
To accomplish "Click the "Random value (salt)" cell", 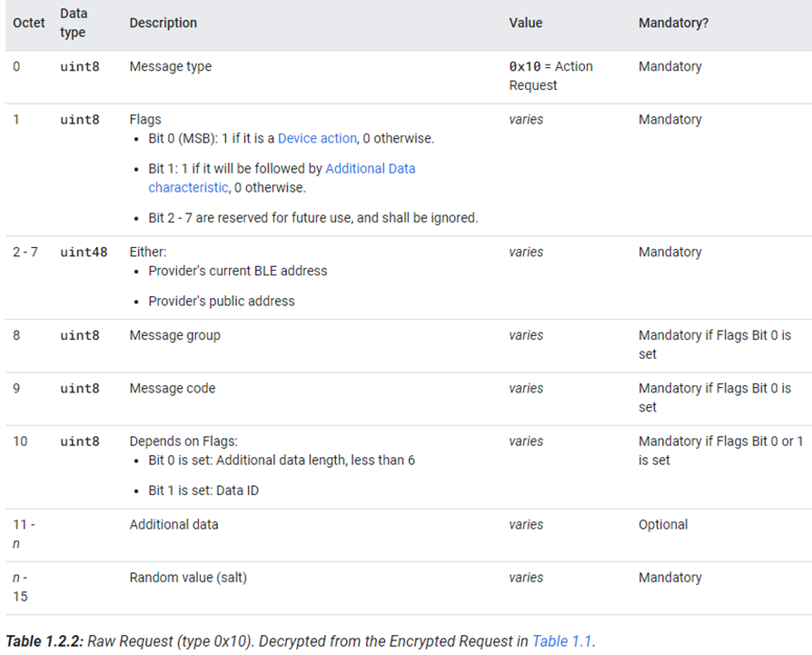I will pyautogui.click(x=188, y=577).
